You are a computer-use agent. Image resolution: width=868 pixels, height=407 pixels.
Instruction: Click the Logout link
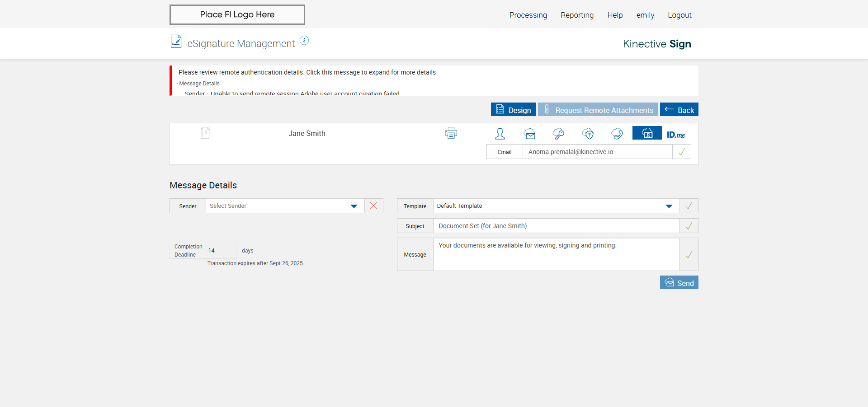[679, 15]
